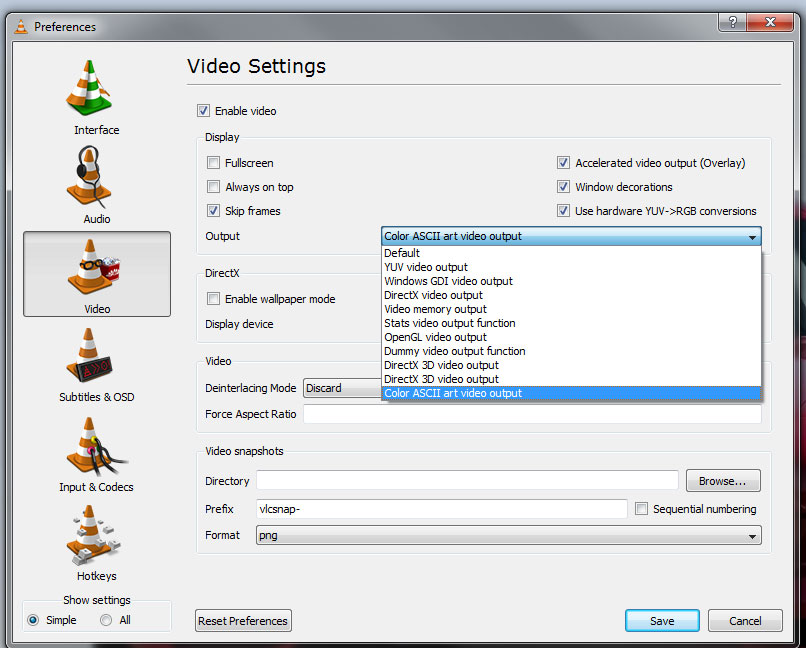
Task: Enable the Fullscreen checkbox
Action: click(x=213, y=163)
